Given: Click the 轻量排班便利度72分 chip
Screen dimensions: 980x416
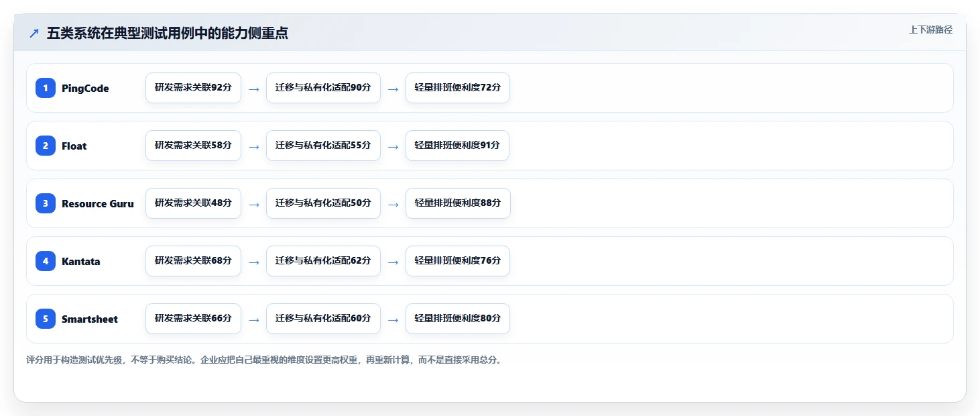Looking at the screenshot, I should pos(458,88).
